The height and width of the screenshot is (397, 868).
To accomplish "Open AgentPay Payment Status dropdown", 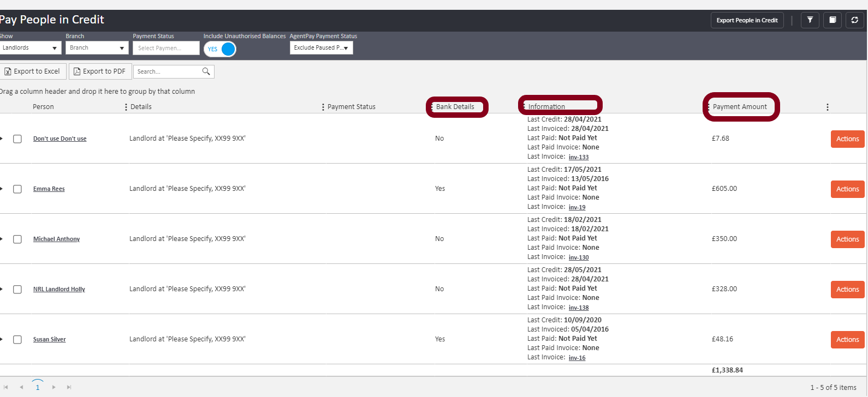I will [321, 48].
